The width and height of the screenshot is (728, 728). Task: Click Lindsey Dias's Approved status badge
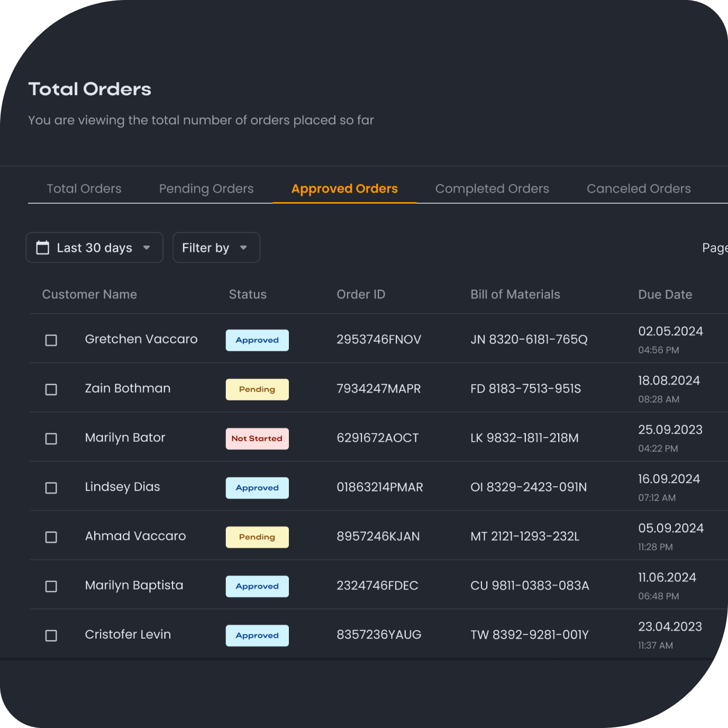coord(257,488)
